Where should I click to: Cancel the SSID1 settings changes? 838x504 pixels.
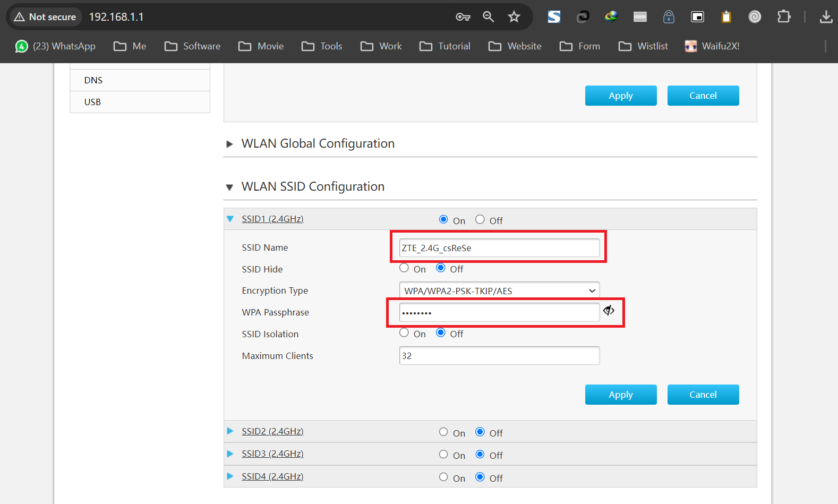click(703, 395)
